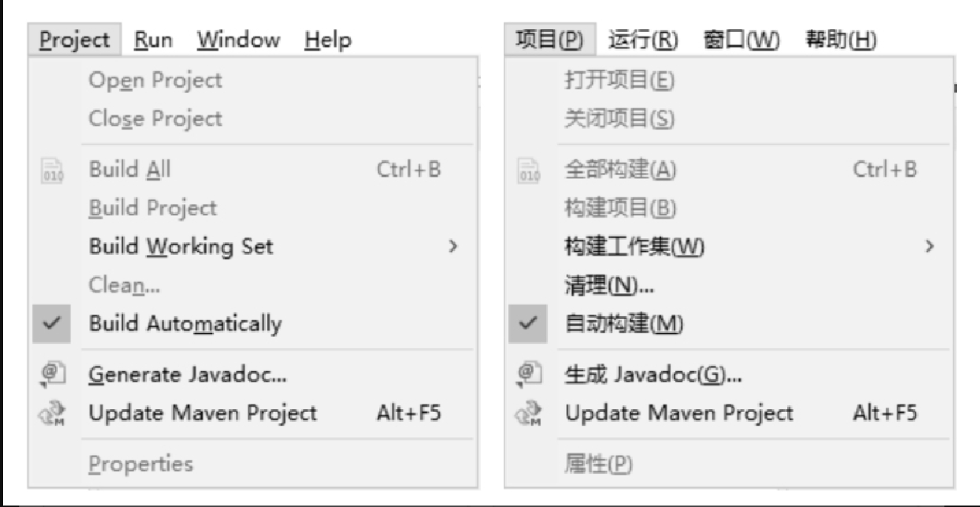
Task: Open the 窗口(W) menu
Action: [741, 39]
